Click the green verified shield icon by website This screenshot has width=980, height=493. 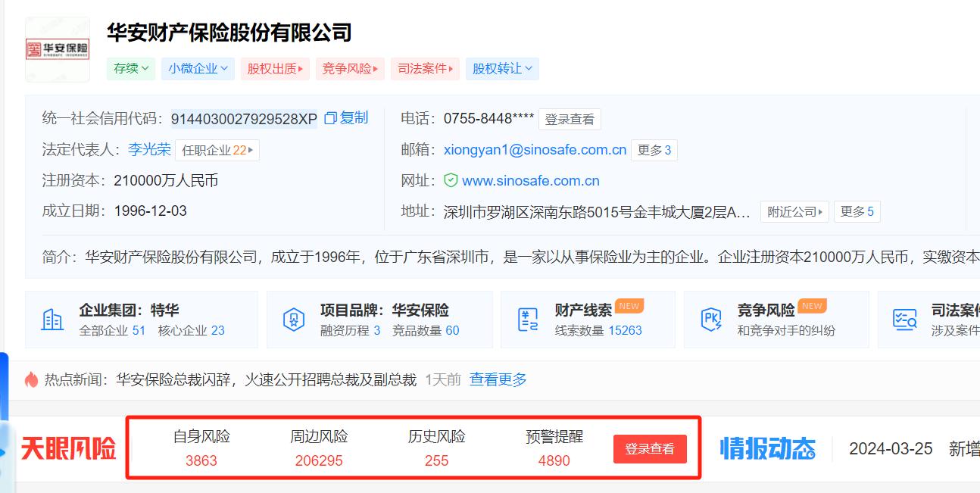click(x=451, y=180)
